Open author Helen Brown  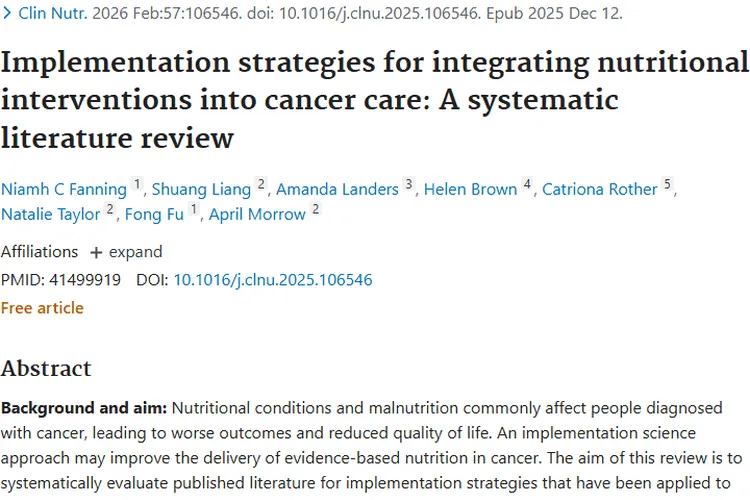click(x=470, y=189)
